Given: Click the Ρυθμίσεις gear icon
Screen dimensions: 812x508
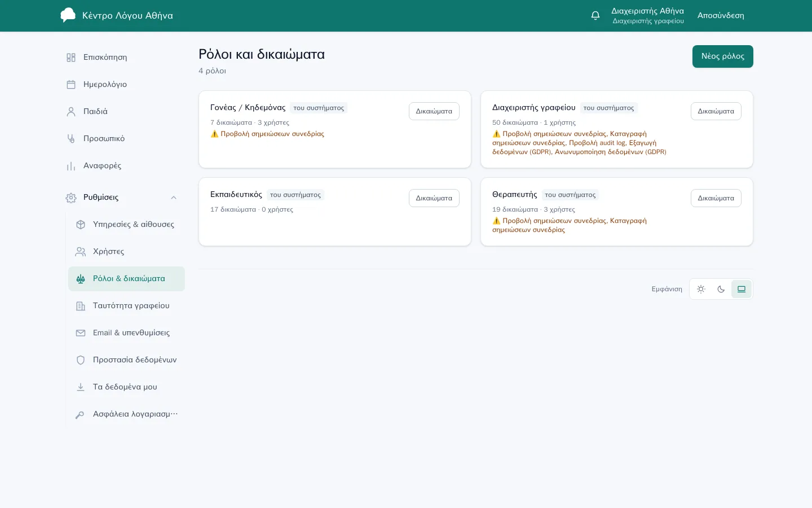Looking at the screenshot, I should click(x=71, y=198).
